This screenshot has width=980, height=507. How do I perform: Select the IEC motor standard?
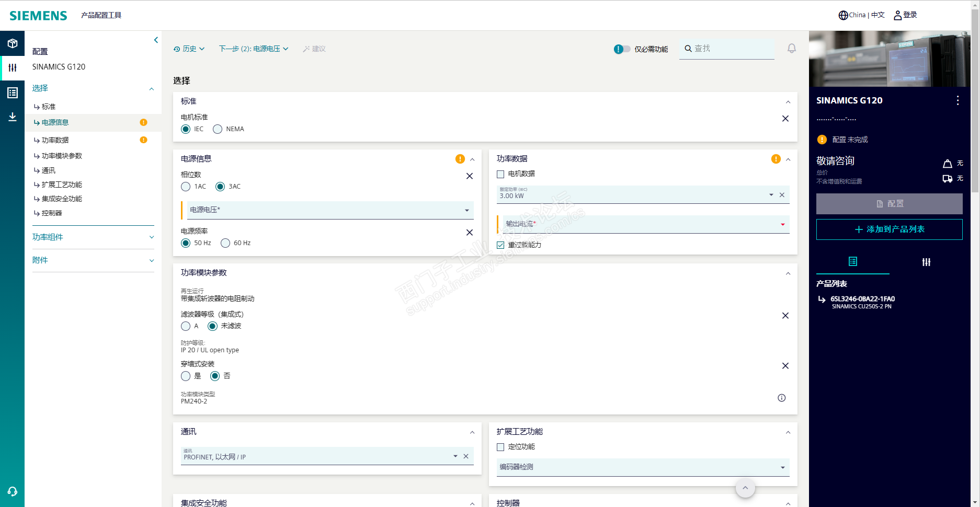186,129
